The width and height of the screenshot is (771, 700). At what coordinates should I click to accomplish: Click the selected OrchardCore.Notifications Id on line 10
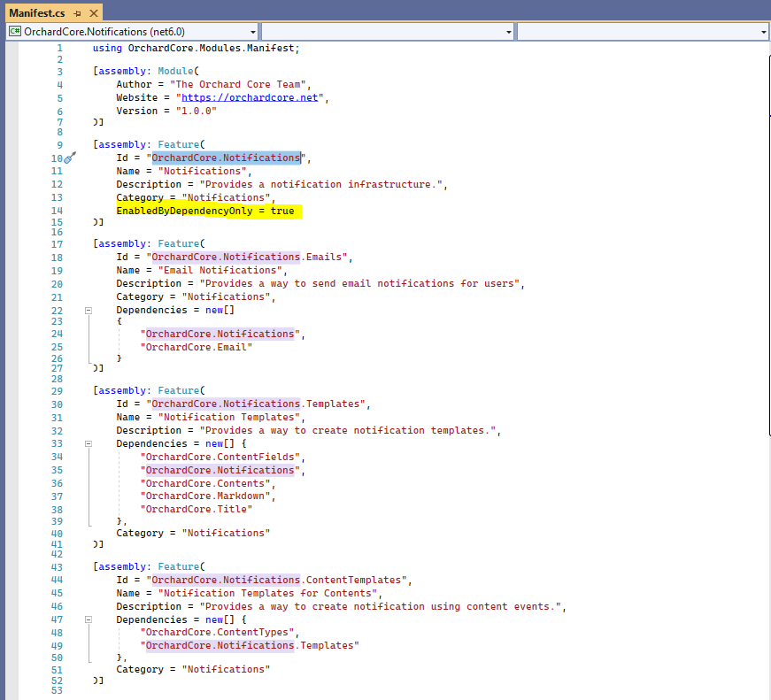pyautogui.click(x=227, y=158)
